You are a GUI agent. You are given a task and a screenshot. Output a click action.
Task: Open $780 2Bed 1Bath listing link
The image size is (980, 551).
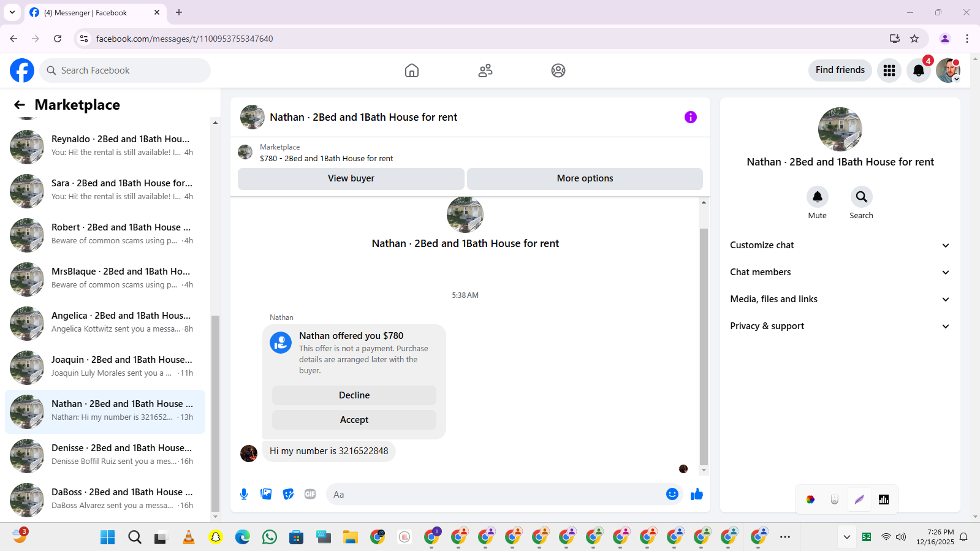coord(327,158)
